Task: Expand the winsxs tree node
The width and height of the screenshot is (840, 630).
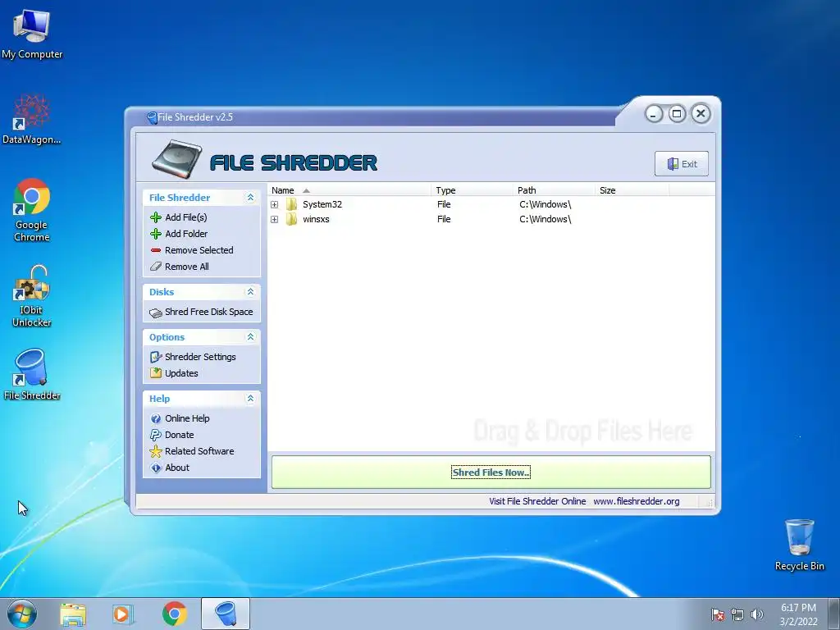Action: coord(274,220)
